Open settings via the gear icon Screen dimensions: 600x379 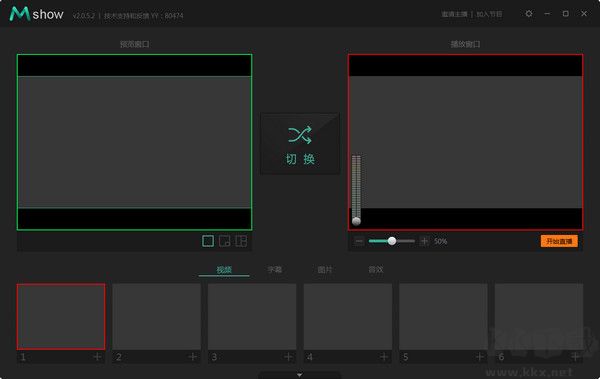click(x=529, y=14)
